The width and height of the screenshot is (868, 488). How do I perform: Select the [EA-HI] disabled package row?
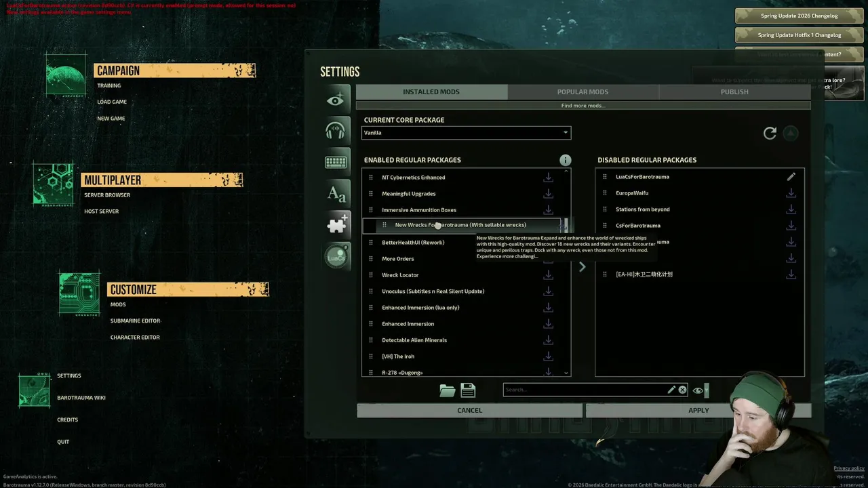(699, 274)
